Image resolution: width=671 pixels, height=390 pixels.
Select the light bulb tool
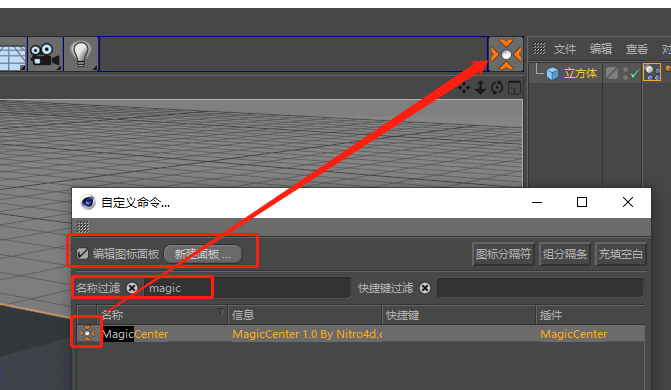[x=81, y=54]
